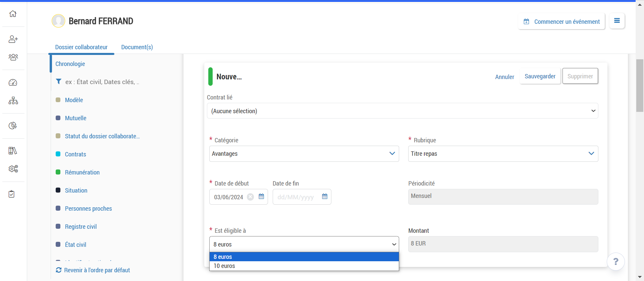644x281 pixels.
Task: Expand the Contrat lié dropdown
Action: click(402, 111)
